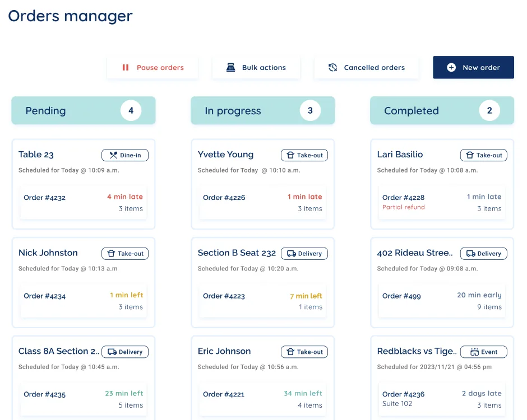Click Order #499

pos(401,296)
